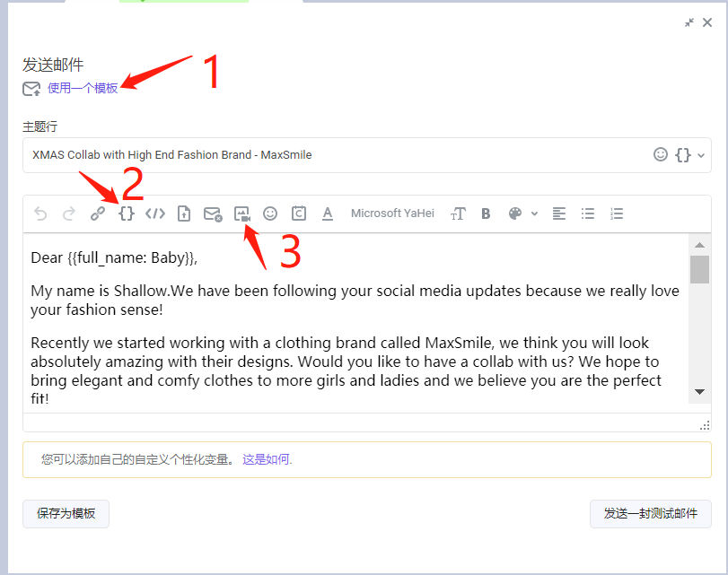
Task: Open the color palette icon
Action: click(x=515, y=213)
